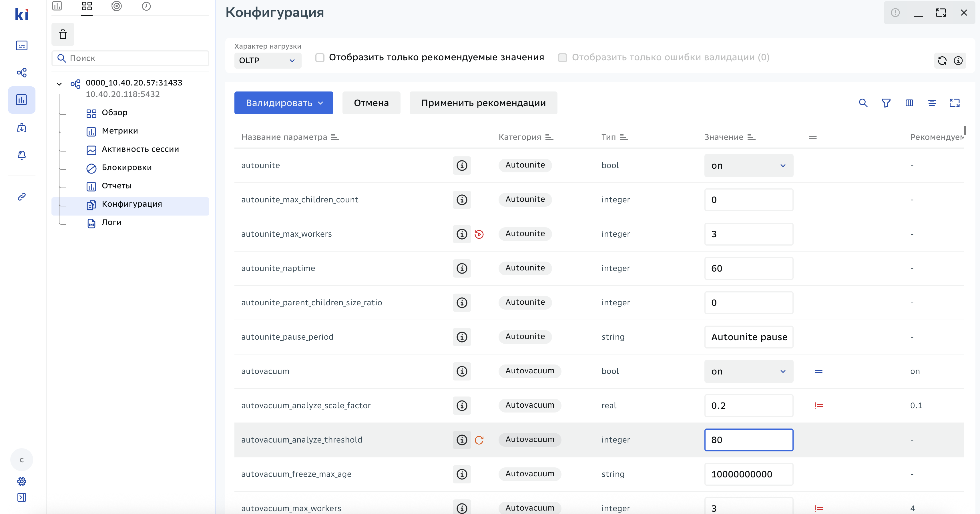Show info for autovacuum_freeze_max_age
Viewport: 980px width, 514px height.
tap(462, 474)
